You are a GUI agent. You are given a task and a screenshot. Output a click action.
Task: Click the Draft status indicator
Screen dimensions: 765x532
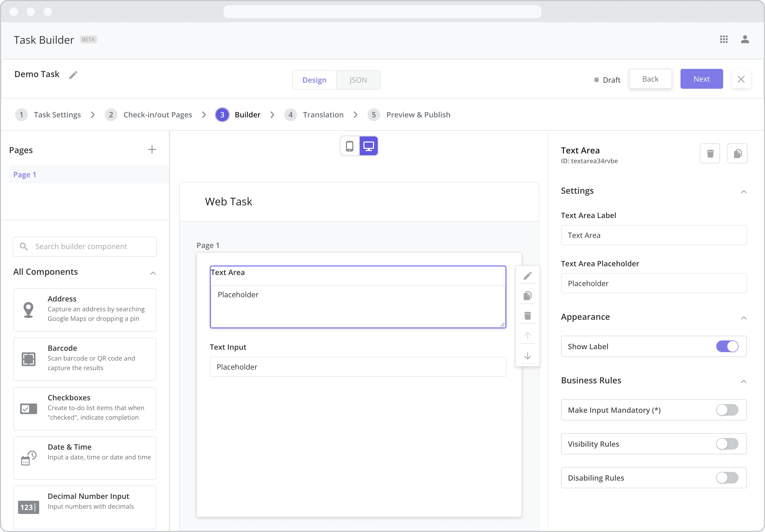click(x=607, y=80)
